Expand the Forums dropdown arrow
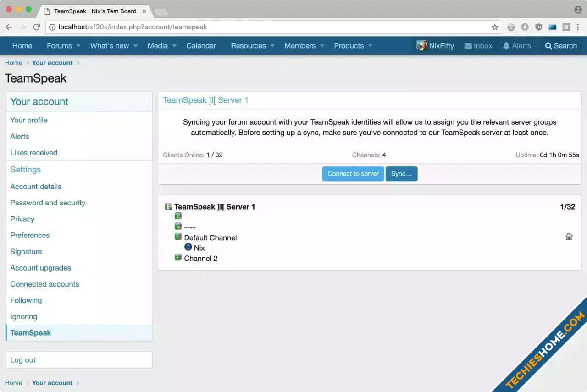Image resolution: width=587 pixels, height=392 pixels. [x=78, y=46]
